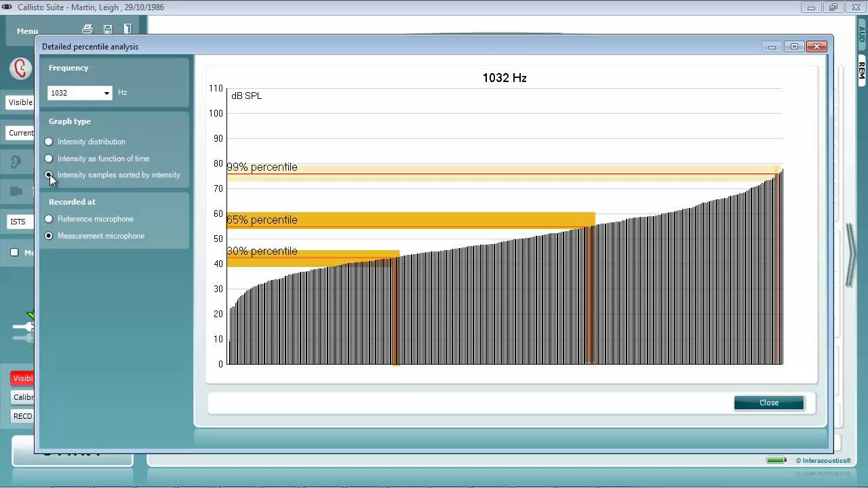Open the ISTS stimulus dropdown
The height and width of the screenshot is (488, 868).
pyautogui.click(x=20, y=222)
